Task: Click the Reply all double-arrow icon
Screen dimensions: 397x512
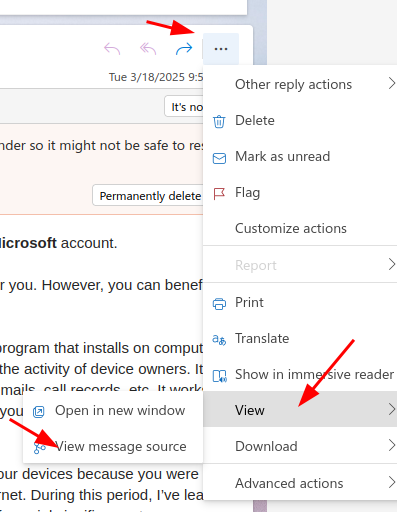Action: coord(148,49)
